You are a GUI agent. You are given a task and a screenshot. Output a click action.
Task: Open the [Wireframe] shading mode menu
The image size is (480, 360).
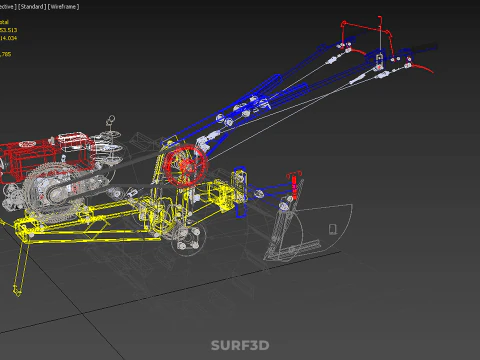coord(64,7)
